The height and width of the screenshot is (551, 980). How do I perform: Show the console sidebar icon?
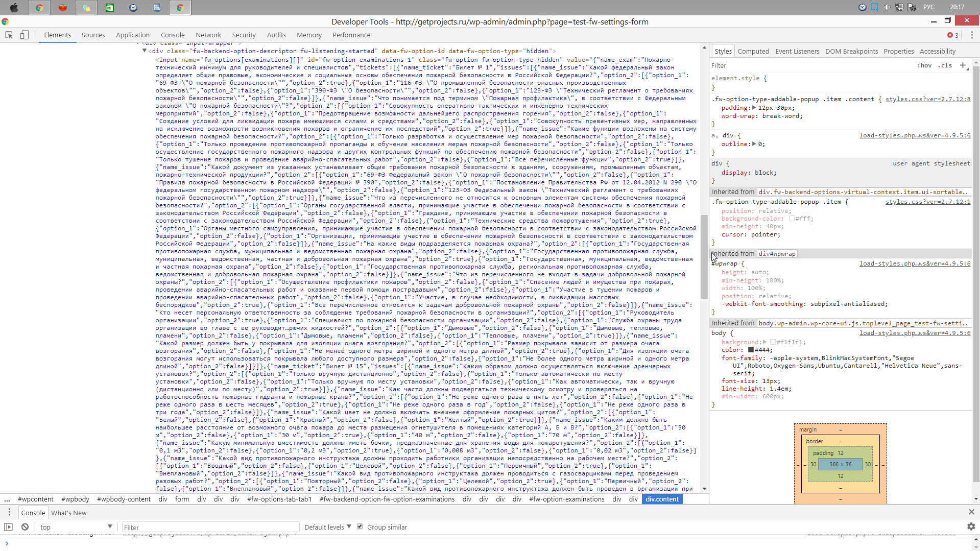coord(8,527)
